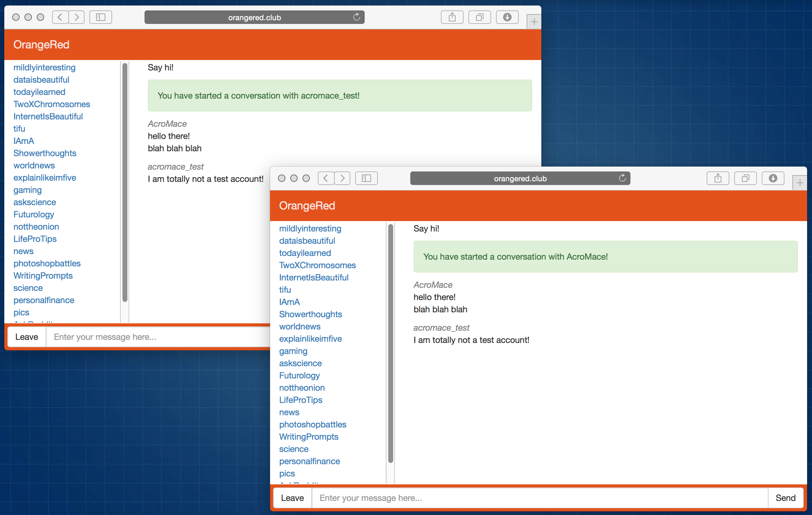Viewport: 812px width, 515px height.
Task: Click forward arrow in back browser window
Action: 77,17
